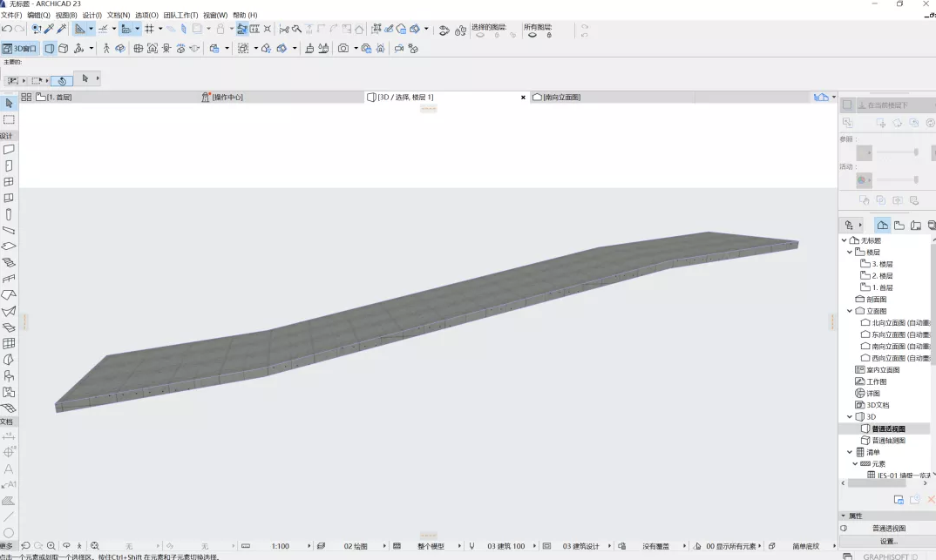
Task: Select the Slab tool
Action: coord(9,246)
